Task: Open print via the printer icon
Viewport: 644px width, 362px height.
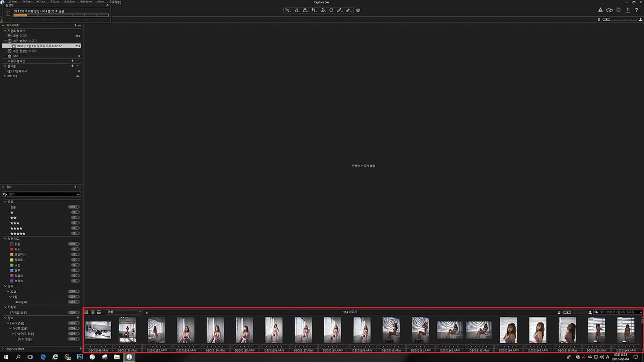Action: (619, 10)
